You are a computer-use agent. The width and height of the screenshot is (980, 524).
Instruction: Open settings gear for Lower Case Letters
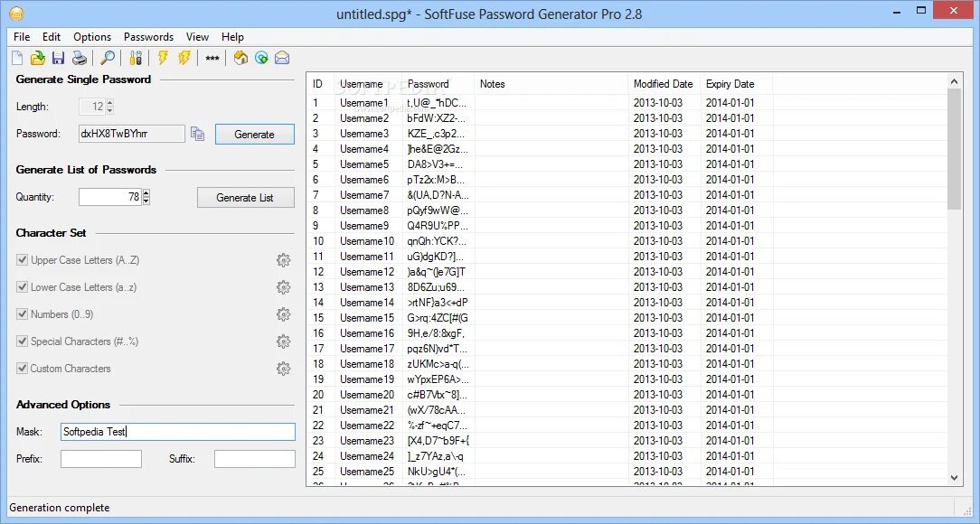coord(284,287)
